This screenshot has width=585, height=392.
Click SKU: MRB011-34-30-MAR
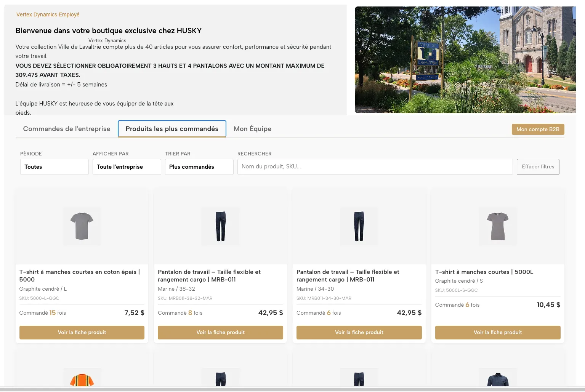[x=324, y=298]
